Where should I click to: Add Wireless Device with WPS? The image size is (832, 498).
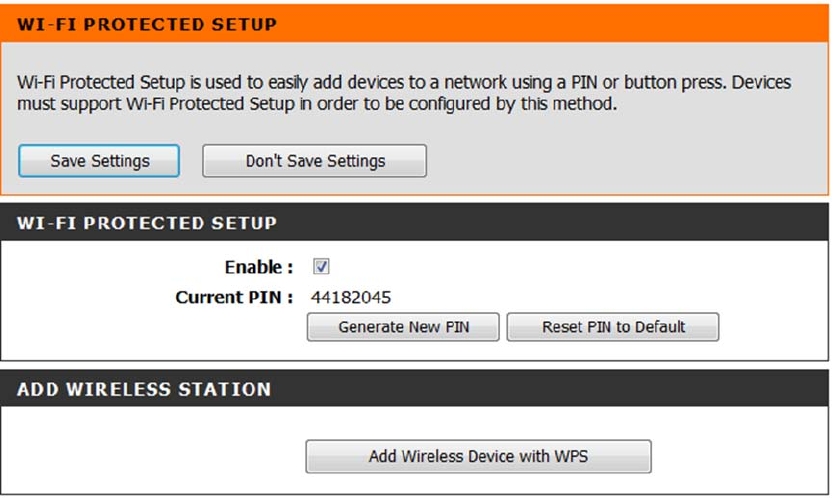(478, 457)
